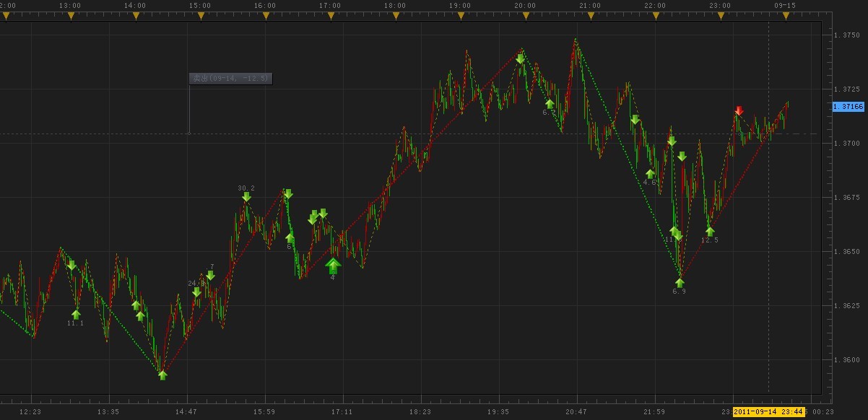Click the 09-15 date label on top axis
This screenshot has height=420, width=868.
point(785,5)
